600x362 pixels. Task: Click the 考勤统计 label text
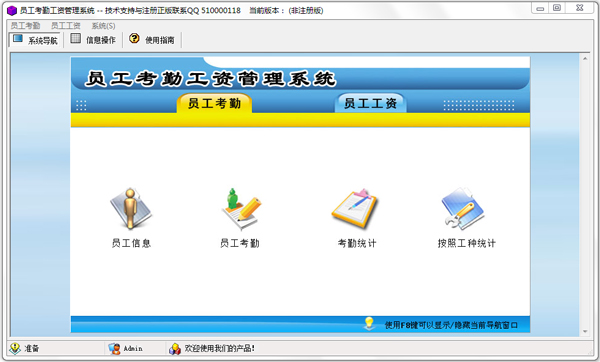click(x=357, y=243)
